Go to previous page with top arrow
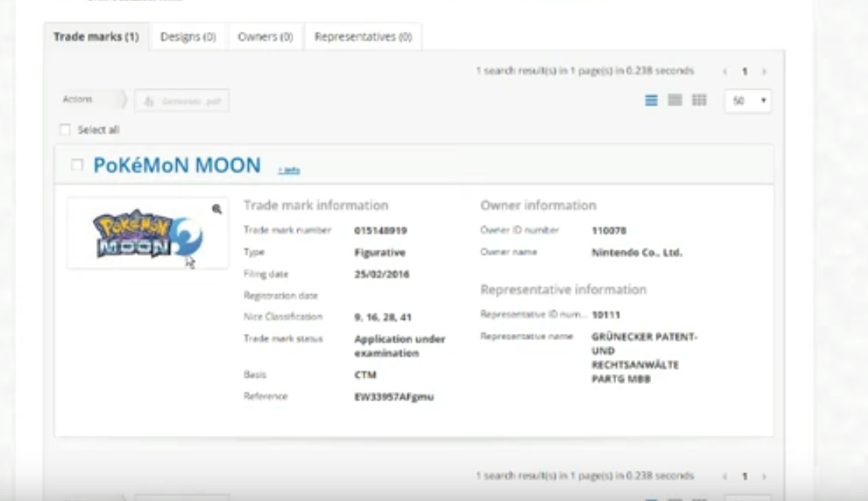Viewport: 868px width, 501px height. coord(725,72)
